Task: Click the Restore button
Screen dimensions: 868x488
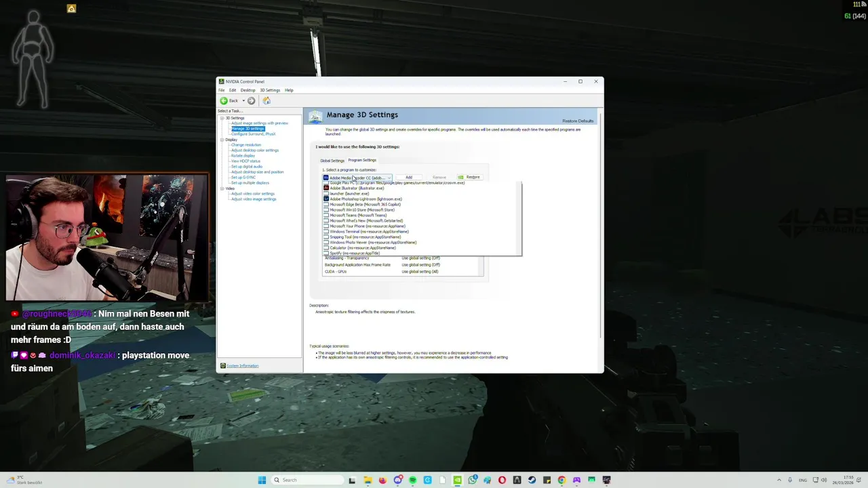Action: click(x=469, y=177)
